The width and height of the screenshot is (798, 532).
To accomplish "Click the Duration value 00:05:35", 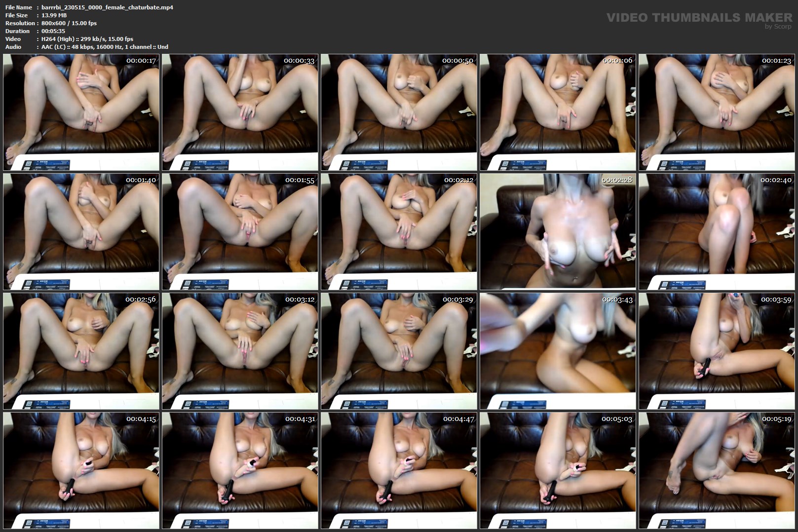I will click(x=53, y=31).
